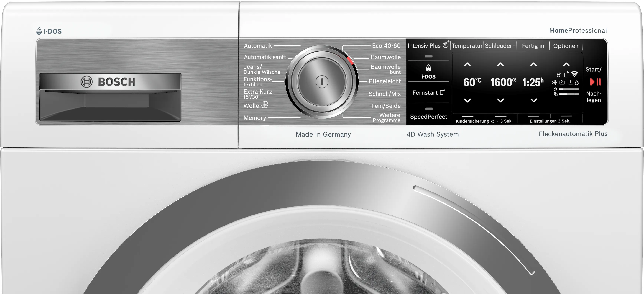Toggle the Intensiv Plus indicator bar
644x294 pixels.
tap(428, 56)
